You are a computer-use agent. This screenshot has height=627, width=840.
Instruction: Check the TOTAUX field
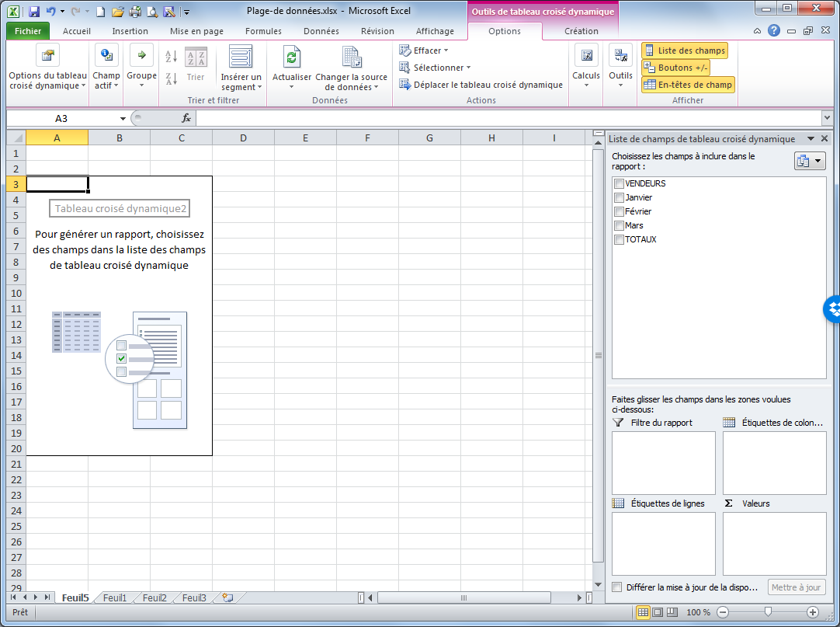coord(619,239)
